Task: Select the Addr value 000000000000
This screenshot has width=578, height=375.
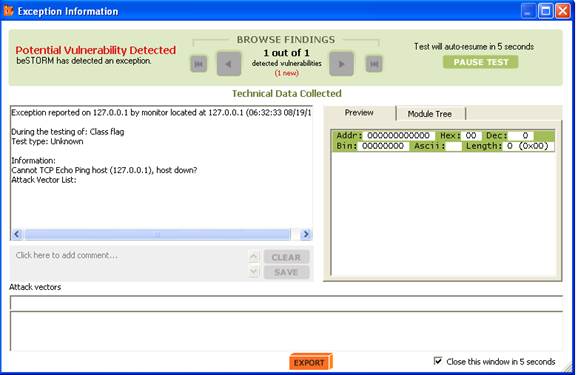Action: tap(398, 135)
